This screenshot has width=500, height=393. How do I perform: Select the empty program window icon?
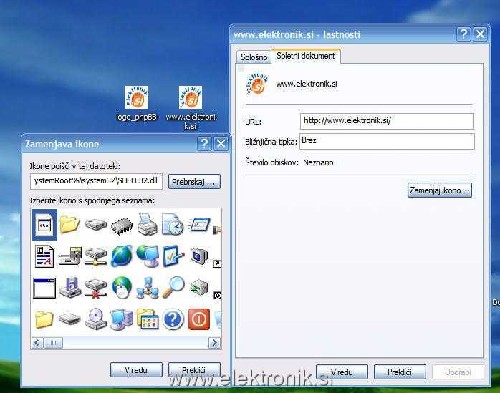[44, 288]
